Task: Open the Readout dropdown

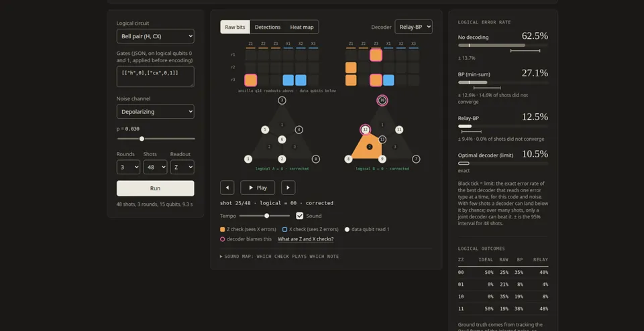Action: tap(182, 167)
